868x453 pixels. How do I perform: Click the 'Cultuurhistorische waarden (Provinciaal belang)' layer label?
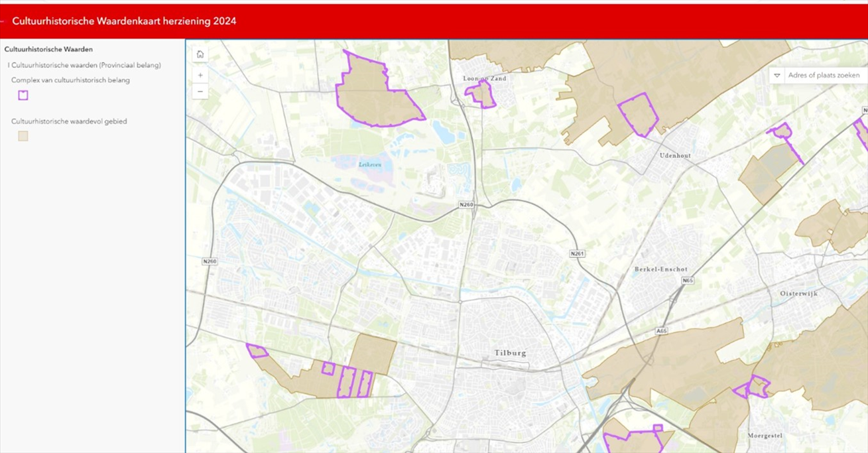point(85,66)
